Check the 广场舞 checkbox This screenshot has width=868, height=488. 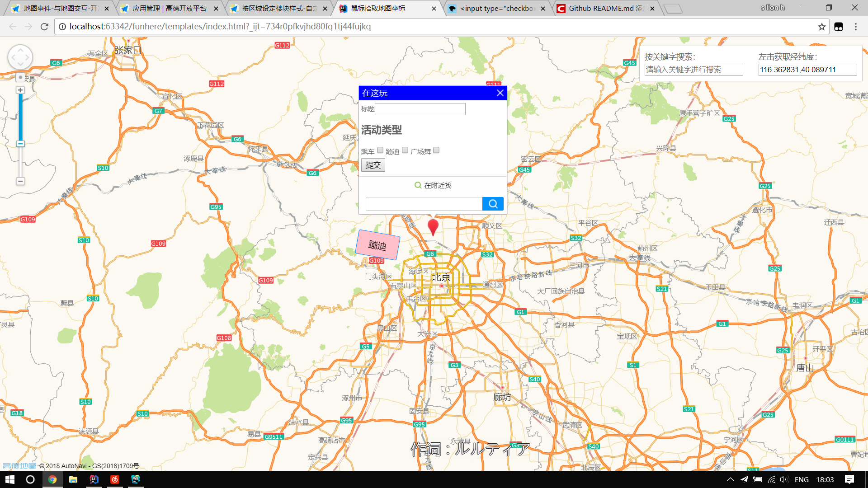(436, 150)
